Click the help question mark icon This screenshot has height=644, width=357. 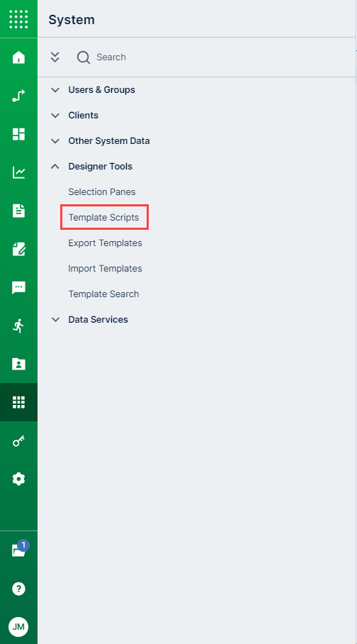pos(18,589)
